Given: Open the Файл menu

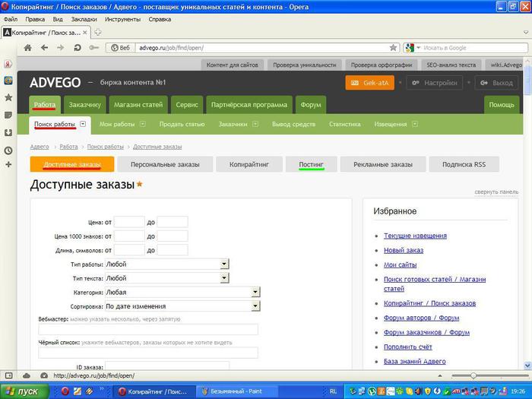Looking at the screenshot, I should point(11,19).
